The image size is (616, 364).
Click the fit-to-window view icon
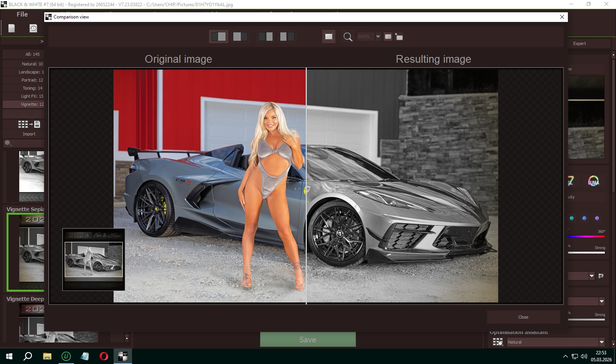(328, 37)
